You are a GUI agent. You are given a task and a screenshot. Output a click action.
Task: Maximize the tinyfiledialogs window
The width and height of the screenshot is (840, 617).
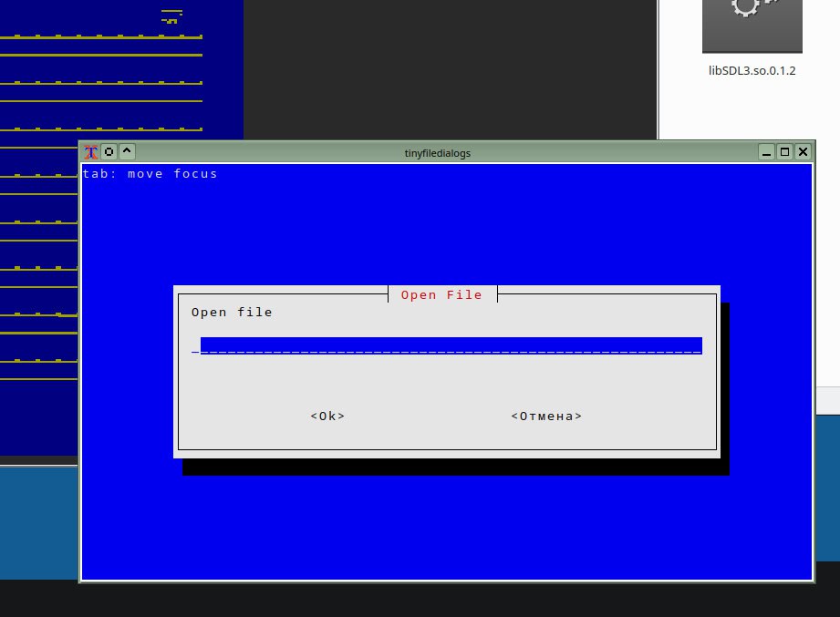coord(785,152)
